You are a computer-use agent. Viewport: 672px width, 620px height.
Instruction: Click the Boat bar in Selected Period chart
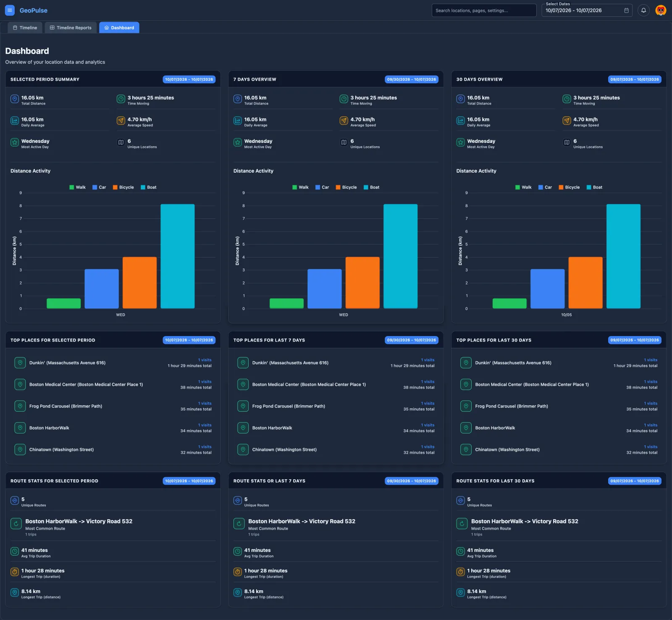[177, 256]
